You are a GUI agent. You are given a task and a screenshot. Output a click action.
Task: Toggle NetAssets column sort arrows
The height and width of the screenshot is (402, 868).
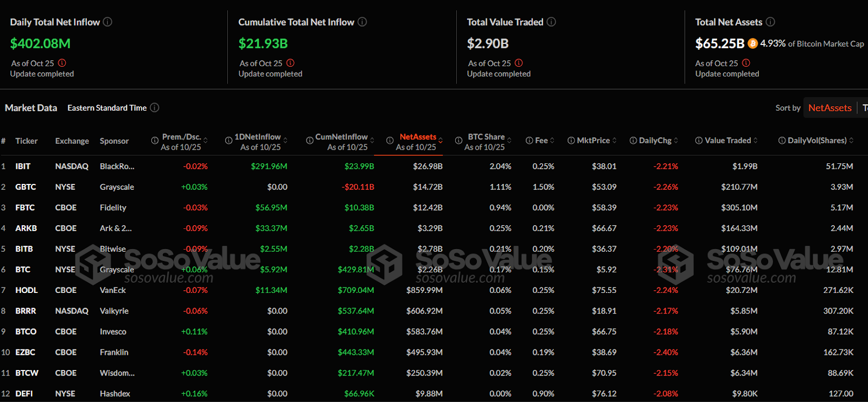click(441, 141)
